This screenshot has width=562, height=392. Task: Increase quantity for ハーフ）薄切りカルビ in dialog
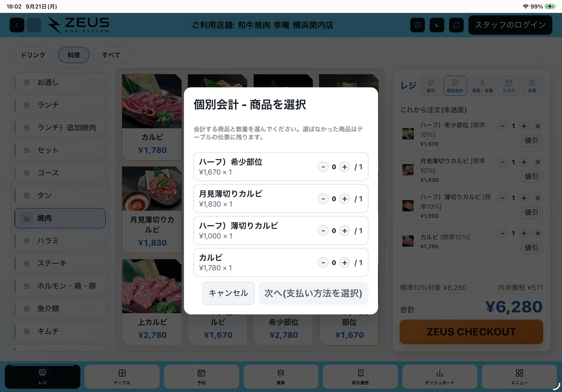coord(345,231)
